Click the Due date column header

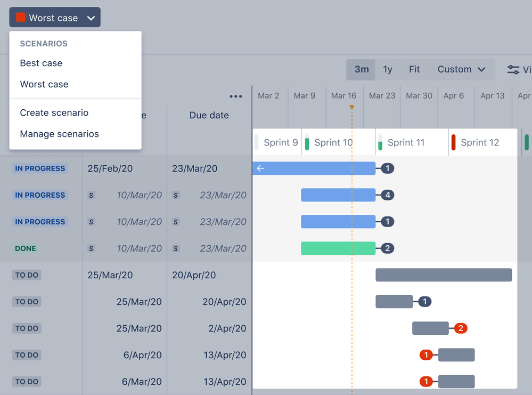point(209,116)
